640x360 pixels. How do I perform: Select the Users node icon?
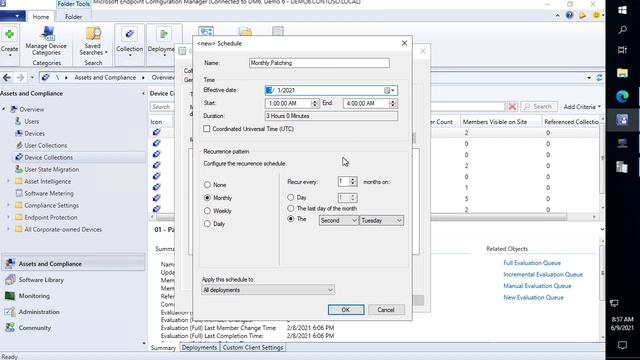tap(18, 121)
